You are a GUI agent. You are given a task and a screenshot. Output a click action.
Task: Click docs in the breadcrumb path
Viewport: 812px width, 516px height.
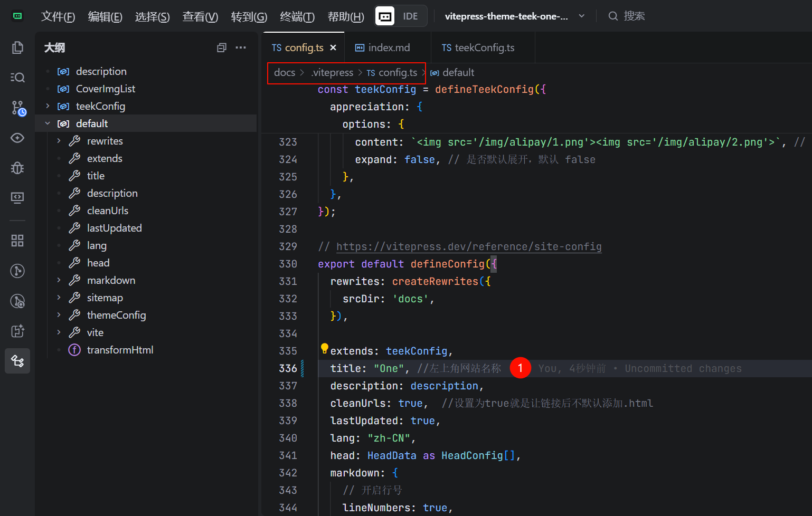coord(285,72)
